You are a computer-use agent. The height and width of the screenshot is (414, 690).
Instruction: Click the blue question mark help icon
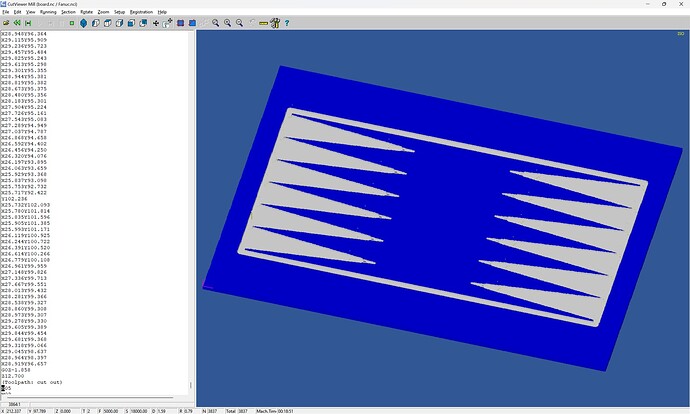[x=287, y=23]
